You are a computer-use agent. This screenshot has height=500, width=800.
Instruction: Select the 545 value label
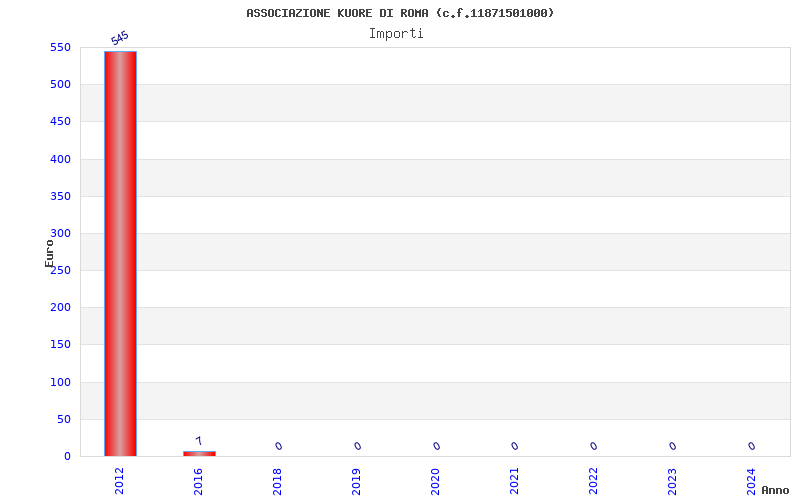[120, 38]
